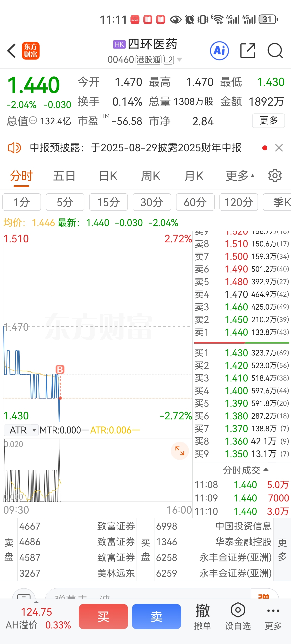Tap the 更多 quote details button
The height and width of the screenshot is (644, 291).
tap(268, 120)
